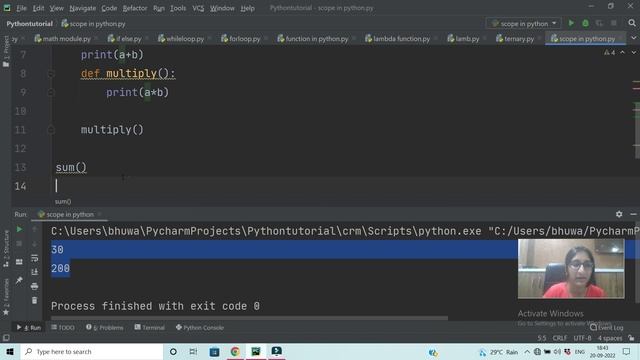This screenshot has width=640, height=360.
Task: Collapse the multiply function fold marker
Action: (51, 73)
